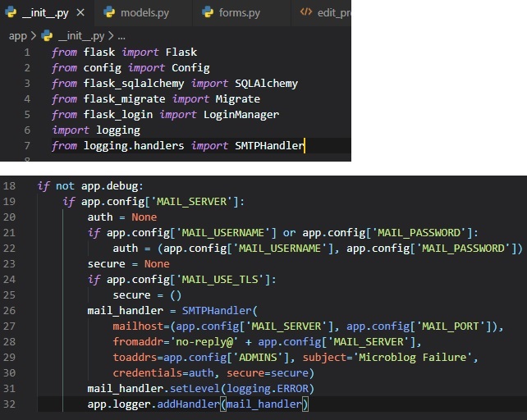The height and width of the screenshot is (420, 527).
Task: Click line number 32 in the gutter
Action: [x=9, y=404]
